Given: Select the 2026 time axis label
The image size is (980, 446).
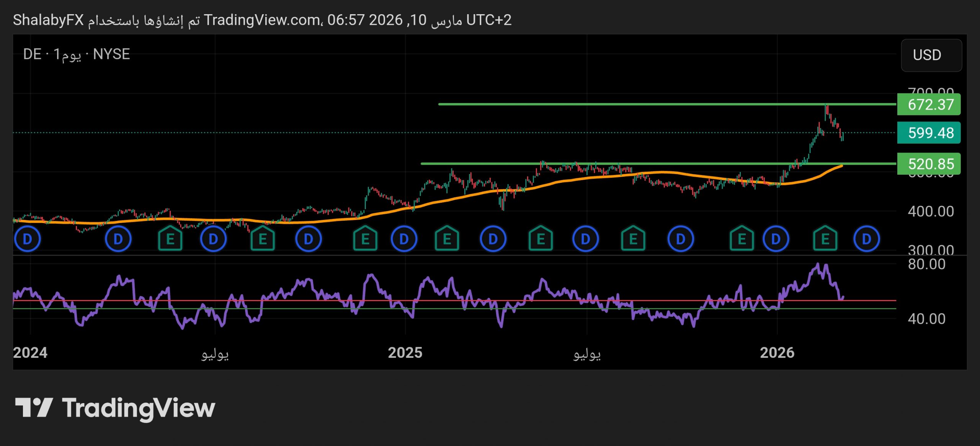Looking at the screenshot, I should click(777, 353).
